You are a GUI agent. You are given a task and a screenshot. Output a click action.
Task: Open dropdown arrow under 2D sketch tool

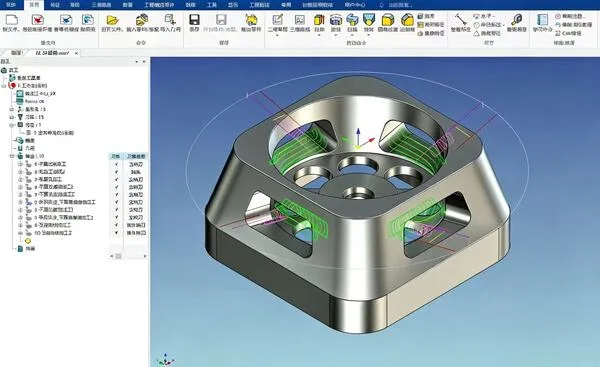pos(277,35)
